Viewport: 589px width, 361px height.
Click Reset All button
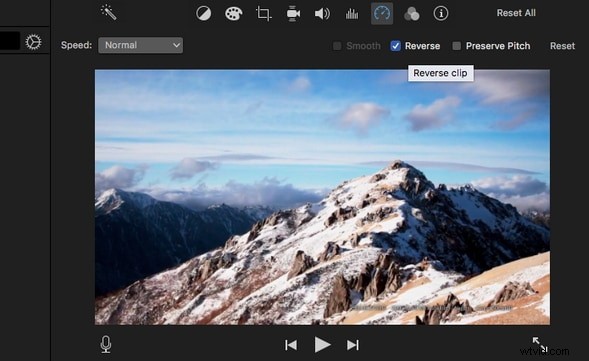click(x=516, y=13)
